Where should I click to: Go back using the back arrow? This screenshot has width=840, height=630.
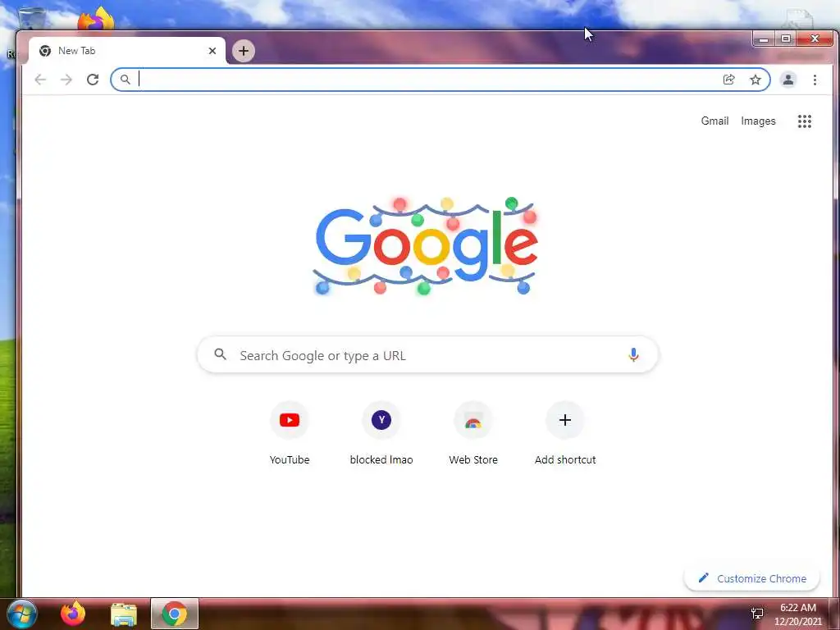click(x=40, y=80)
